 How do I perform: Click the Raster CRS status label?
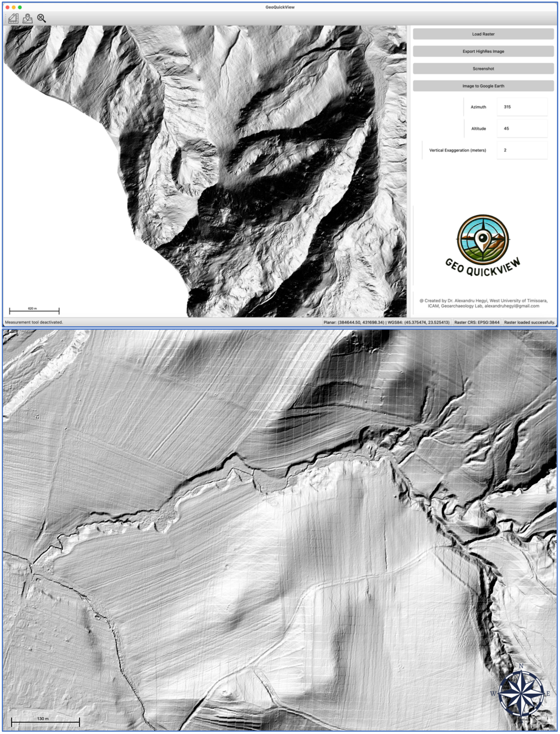coord(477,322)
